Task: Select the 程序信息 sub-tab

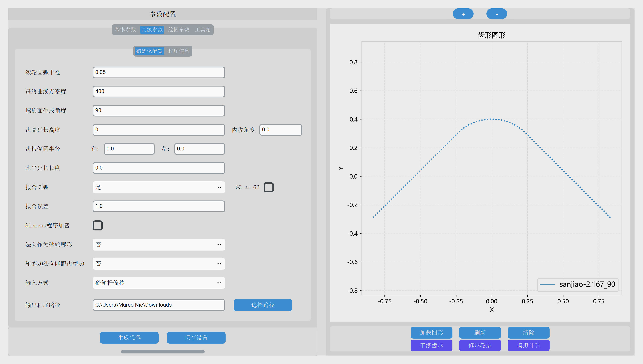Action: click(179, 51)
